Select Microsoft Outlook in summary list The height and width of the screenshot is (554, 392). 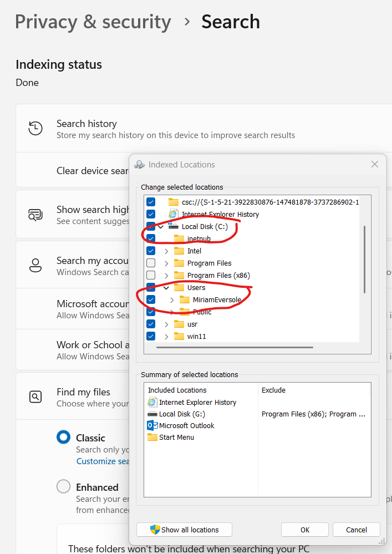click(x=186, y=425)
